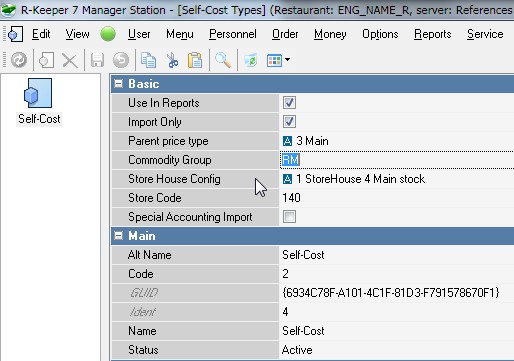Toggle the Import Only checkbox
Image resolution: width=514 pixels, height=361 pixels.
(289, 122)
